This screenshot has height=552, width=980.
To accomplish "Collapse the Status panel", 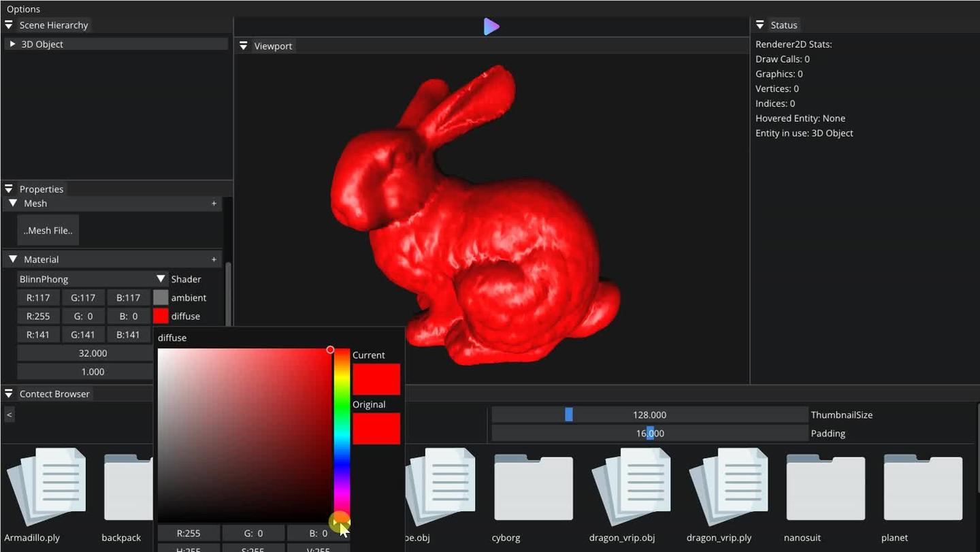I will coord(760,25).
